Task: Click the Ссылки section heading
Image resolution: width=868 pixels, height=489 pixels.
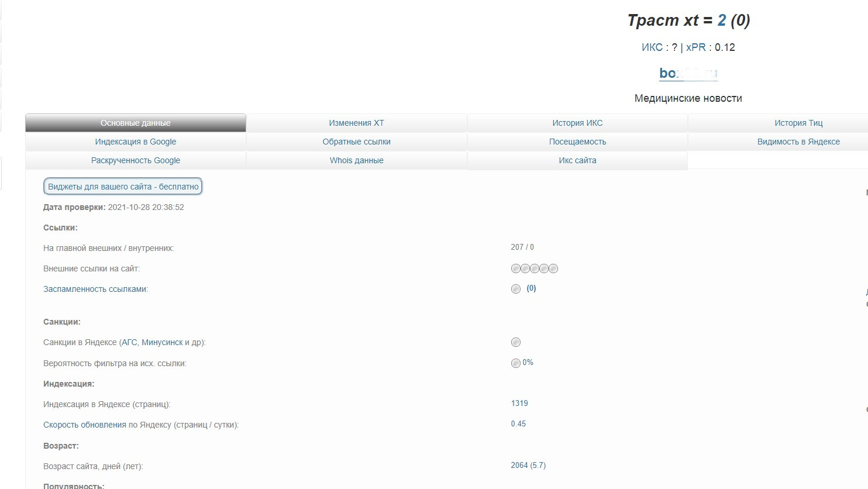Action: click(x=60, y=228)
